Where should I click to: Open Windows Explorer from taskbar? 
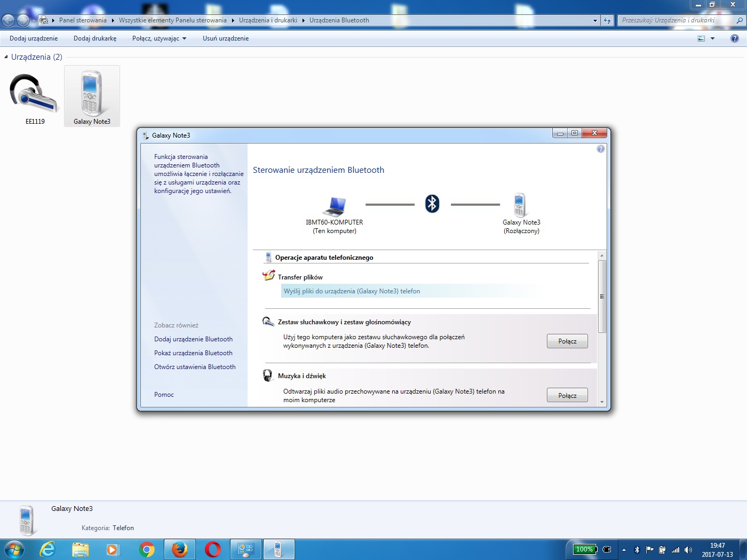click(x=81, y=549)
